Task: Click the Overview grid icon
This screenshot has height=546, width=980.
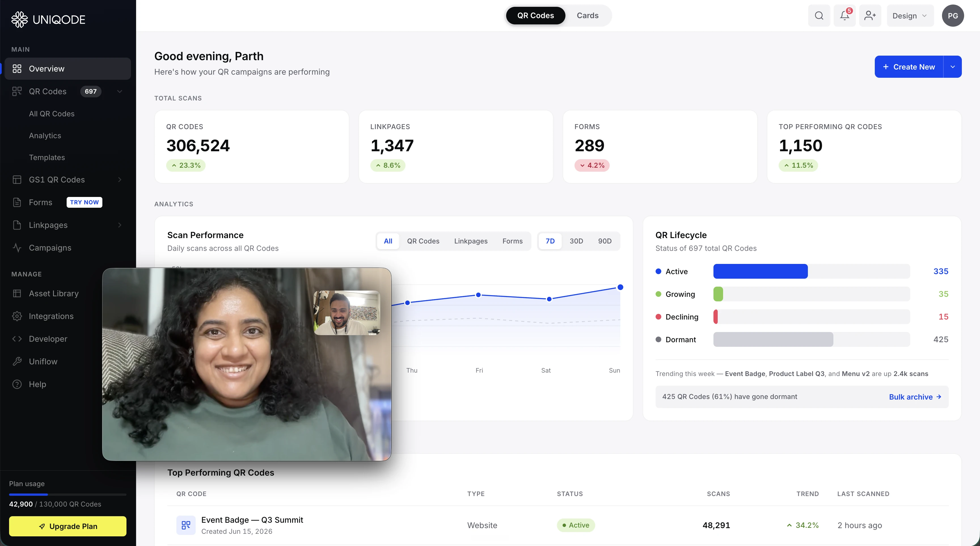Action: [17, 69]
